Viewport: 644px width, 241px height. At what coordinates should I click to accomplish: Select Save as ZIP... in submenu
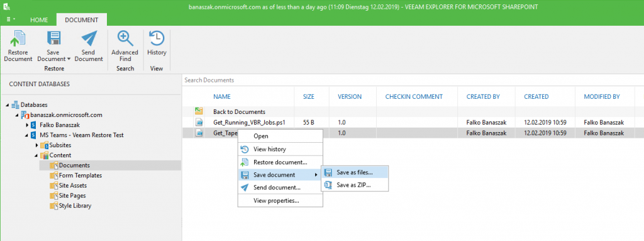click(355, 185)
